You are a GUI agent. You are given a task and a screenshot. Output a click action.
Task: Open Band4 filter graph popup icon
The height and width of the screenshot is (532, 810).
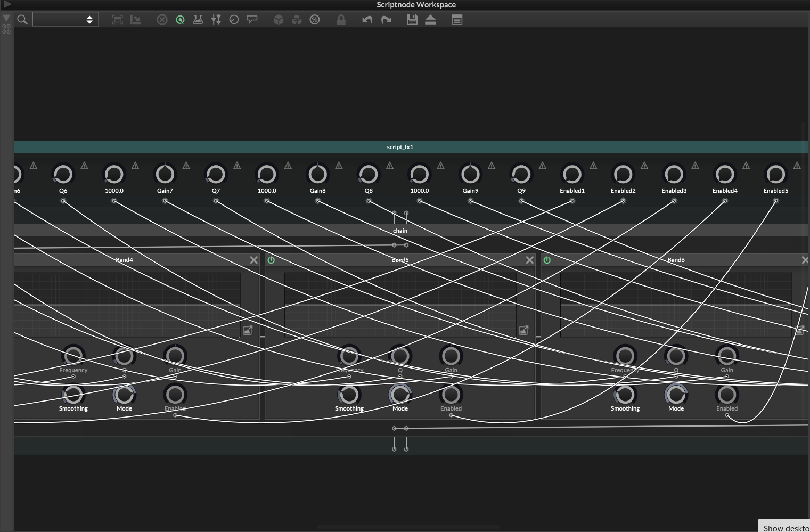[248, 331]
